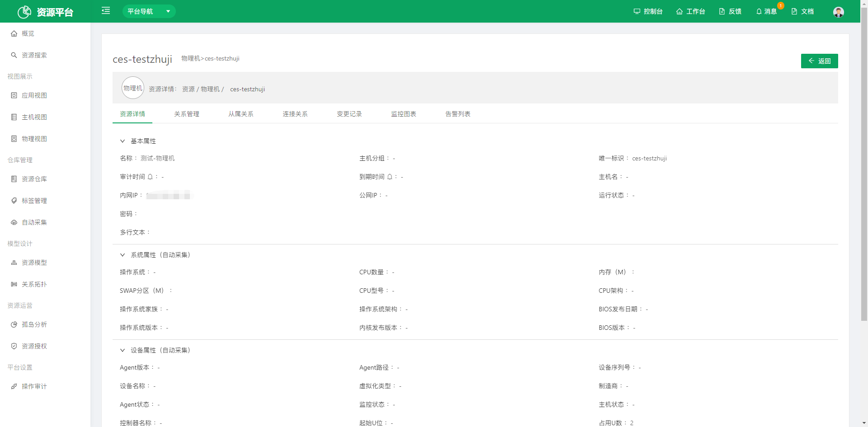Viewport: 868px width, 427px height.
Task: Open the 反馈 feedback link
Action: pos(730,11)
